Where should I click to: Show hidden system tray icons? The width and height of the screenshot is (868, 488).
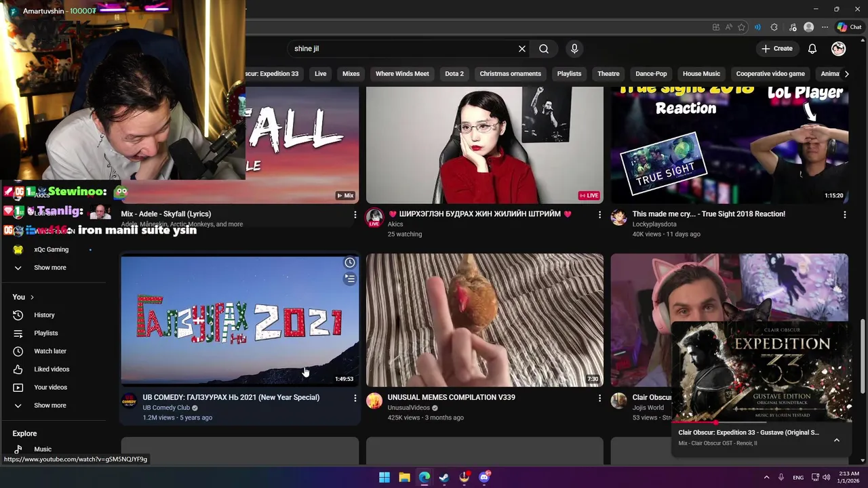pyautogui.click(x=766, y=477)
